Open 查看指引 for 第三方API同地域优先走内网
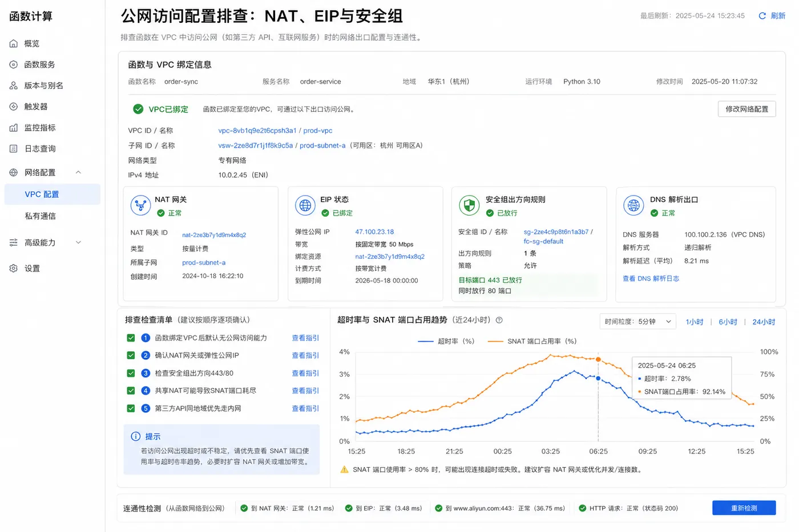Viewport: 799px width, 532px height. pos(305,408)
